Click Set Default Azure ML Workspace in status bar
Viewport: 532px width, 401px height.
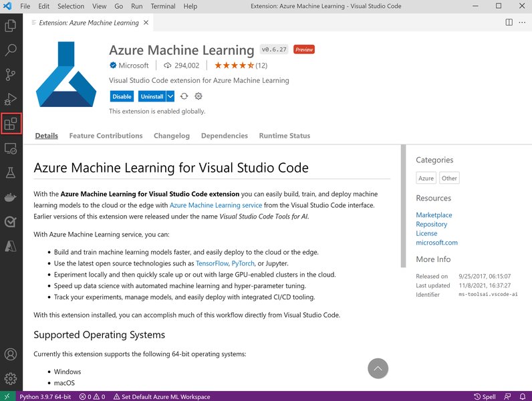coord(162,396)
